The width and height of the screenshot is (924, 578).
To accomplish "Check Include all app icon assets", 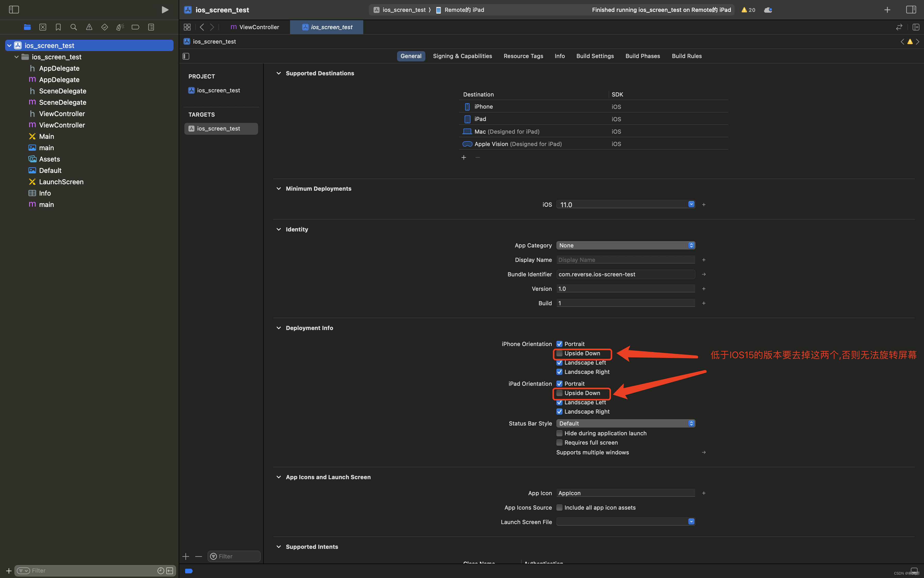I will (x=559, y=508).
